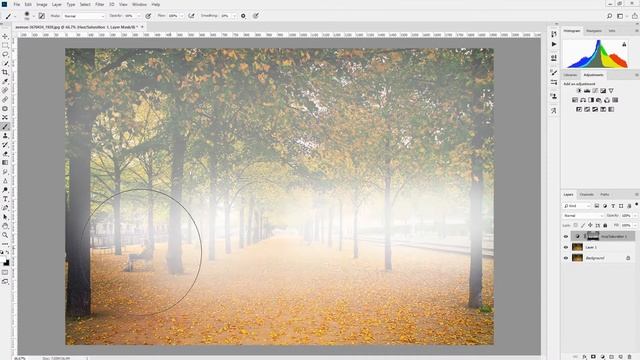640x360 pixels.
Task: Select the Horizontal Type tool
Action: [x=5, y=199]
